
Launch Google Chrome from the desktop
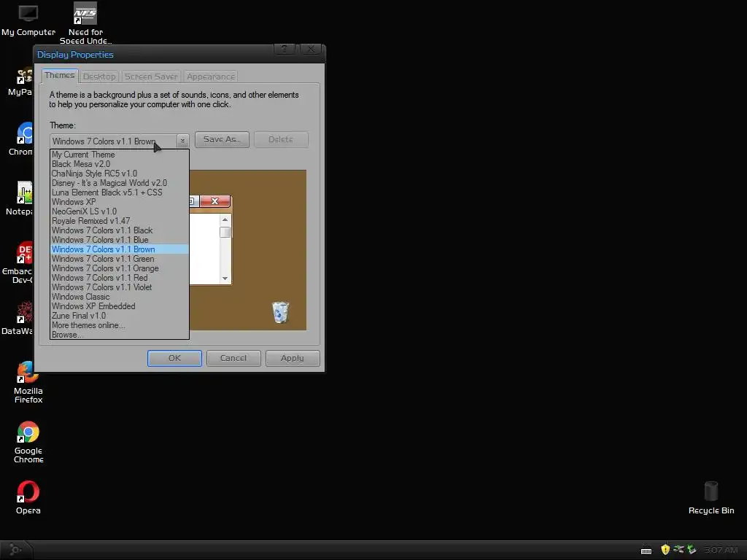click(x=28, y=442)
